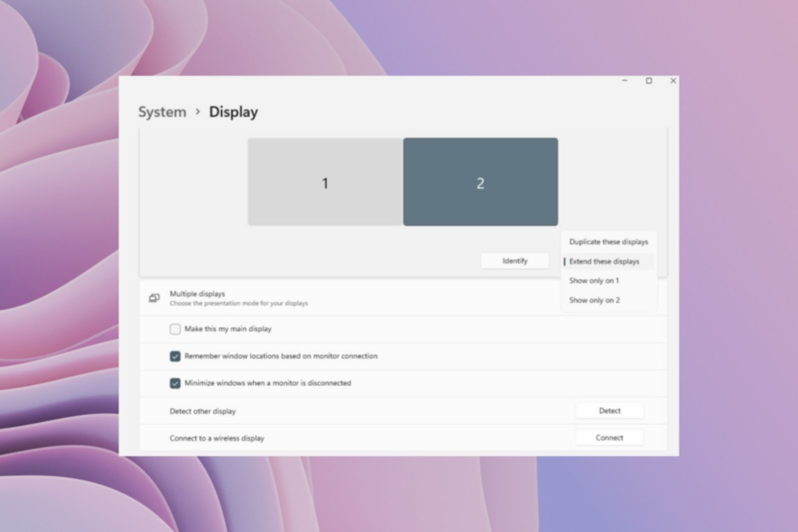Choose Duplicate these displays

tap(608, 242)
